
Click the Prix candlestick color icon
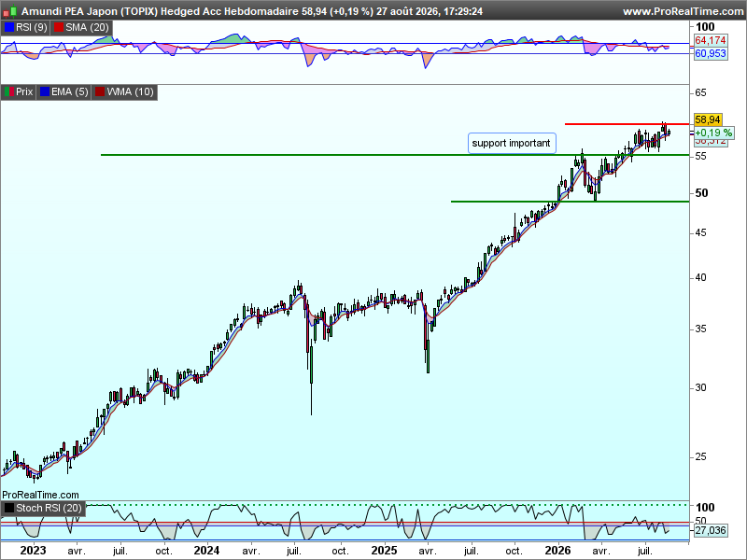9,91
